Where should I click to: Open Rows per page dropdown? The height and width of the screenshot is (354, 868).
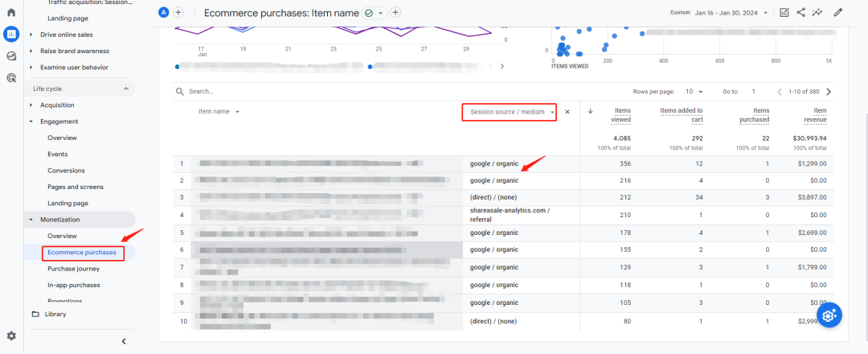[x=694, y=92]
